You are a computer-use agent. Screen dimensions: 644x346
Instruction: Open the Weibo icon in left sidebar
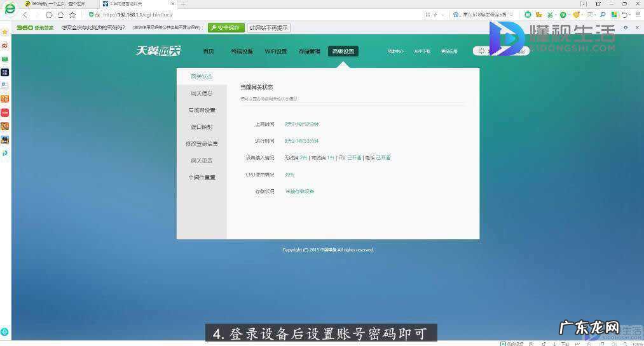point(5,46)
